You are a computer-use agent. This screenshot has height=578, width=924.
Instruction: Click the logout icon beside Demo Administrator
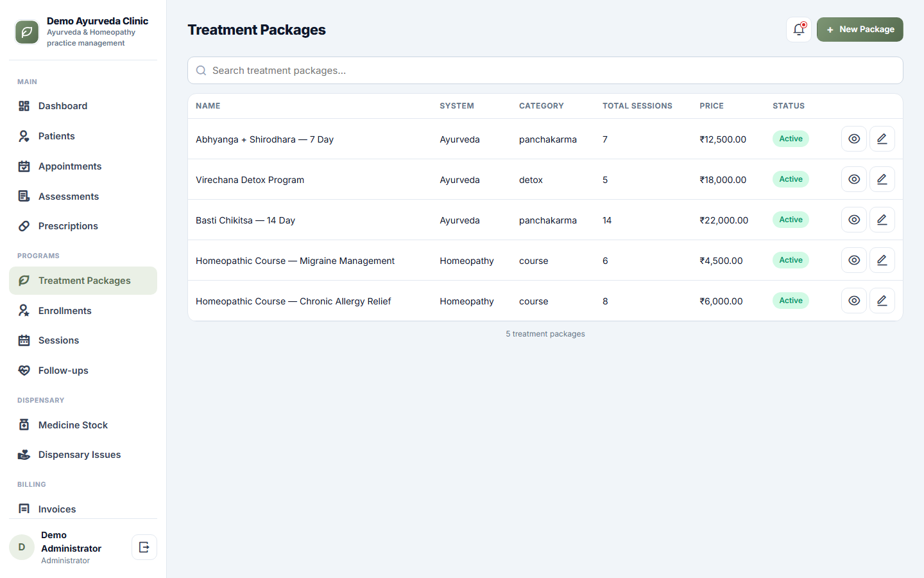[x=144, y=547]
